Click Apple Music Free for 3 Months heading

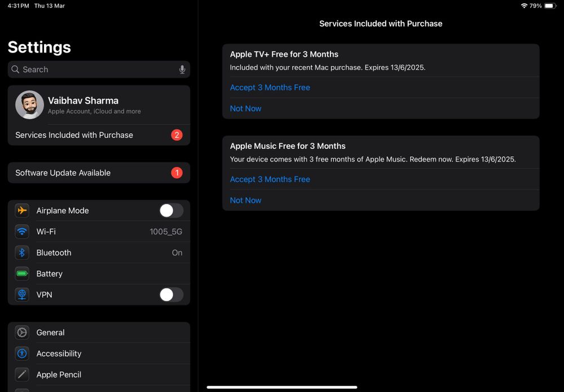288,146
